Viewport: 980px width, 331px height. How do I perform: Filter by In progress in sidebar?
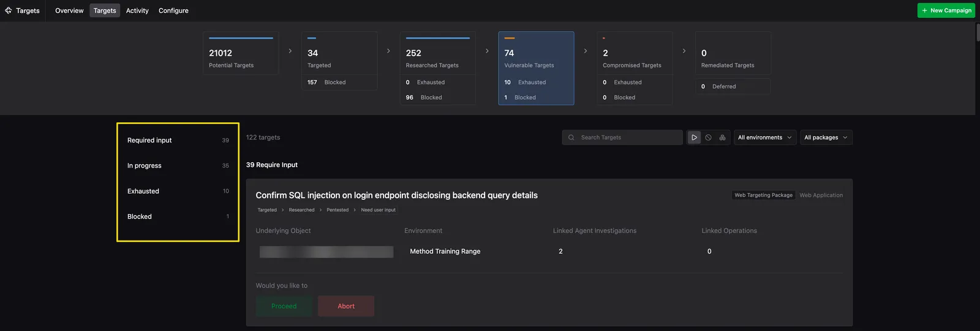pos(178,166)
